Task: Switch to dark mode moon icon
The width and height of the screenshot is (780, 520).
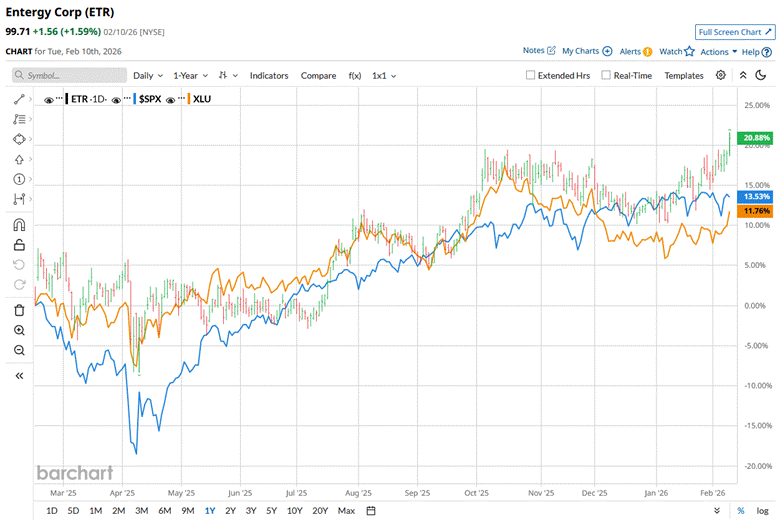Action: [762, 75]
